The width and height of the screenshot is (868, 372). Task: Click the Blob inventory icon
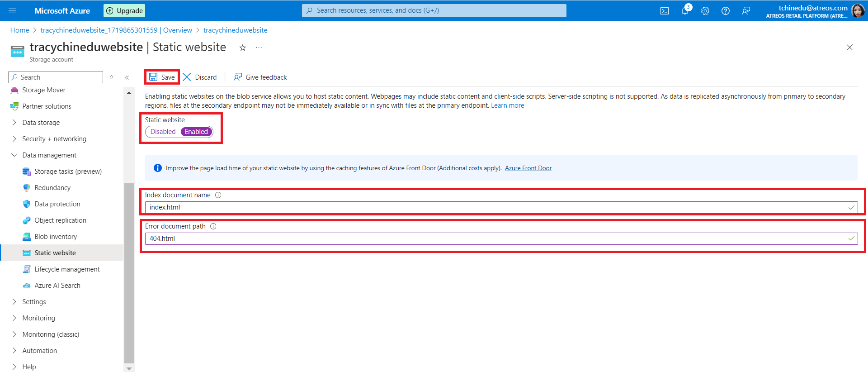27,237
